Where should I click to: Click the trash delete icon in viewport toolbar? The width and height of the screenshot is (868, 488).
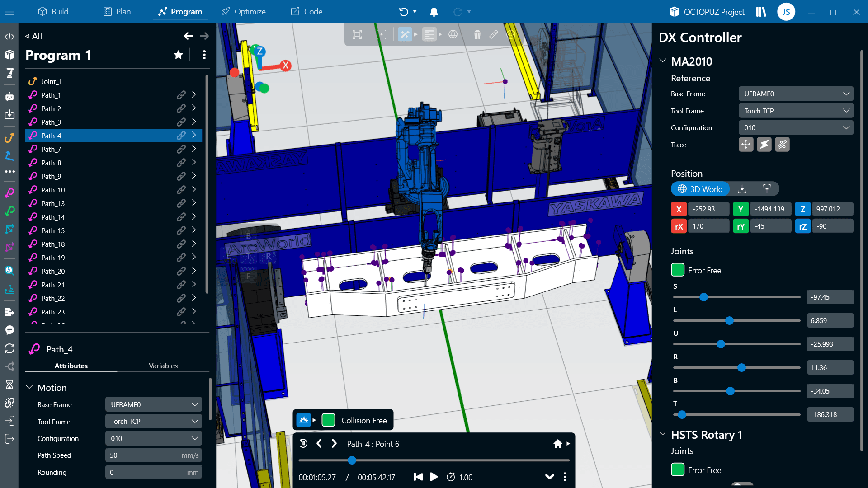point(477,34)
